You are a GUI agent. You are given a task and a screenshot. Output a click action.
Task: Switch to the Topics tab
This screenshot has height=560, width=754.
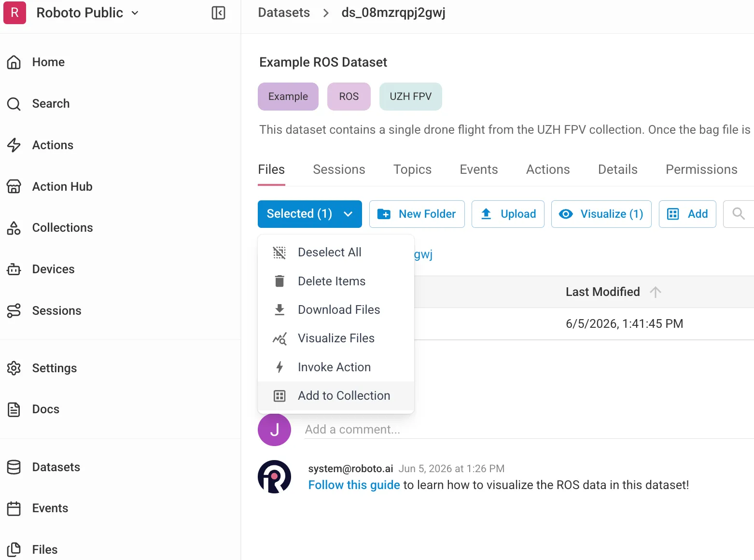coord(412,169)
